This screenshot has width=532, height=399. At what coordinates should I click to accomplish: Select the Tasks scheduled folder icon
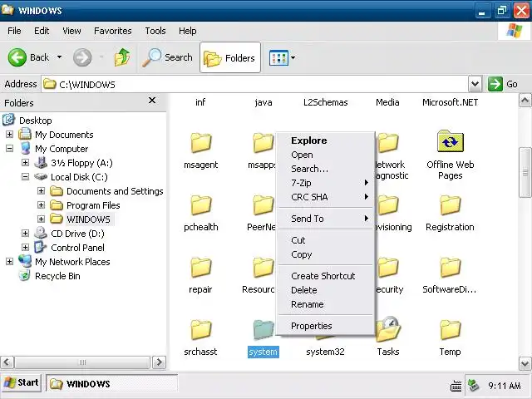[388, 329]
